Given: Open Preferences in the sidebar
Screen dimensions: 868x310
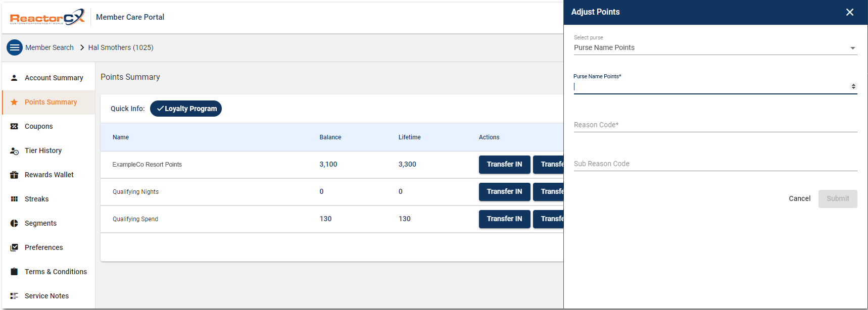Looking at the screenshot, I should (x=44, y=247).
